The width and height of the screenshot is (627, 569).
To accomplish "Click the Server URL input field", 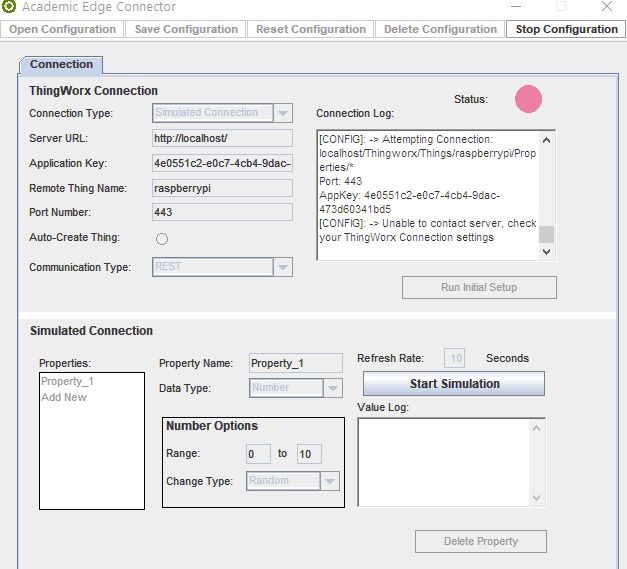I will 222,138.
